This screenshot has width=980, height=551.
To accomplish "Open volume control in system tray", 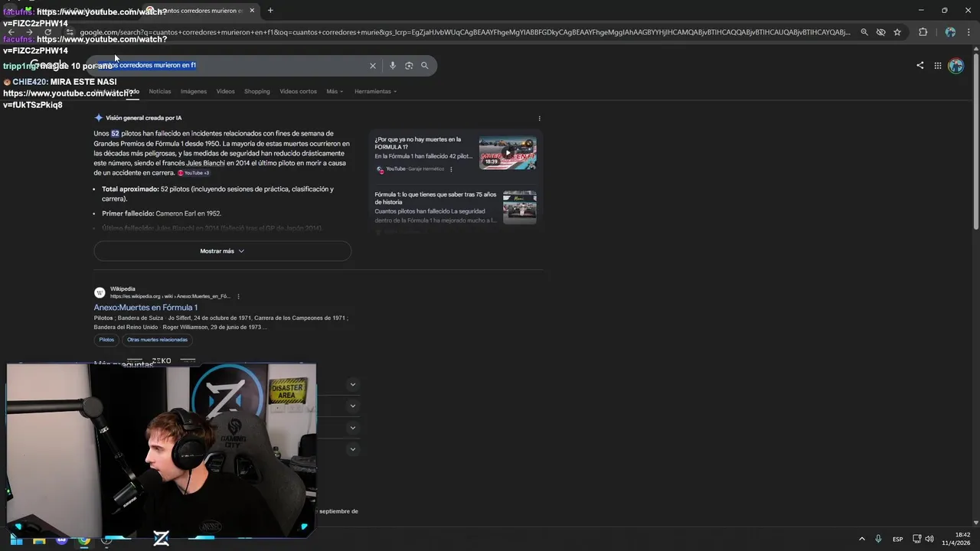I will click(929, 539).
